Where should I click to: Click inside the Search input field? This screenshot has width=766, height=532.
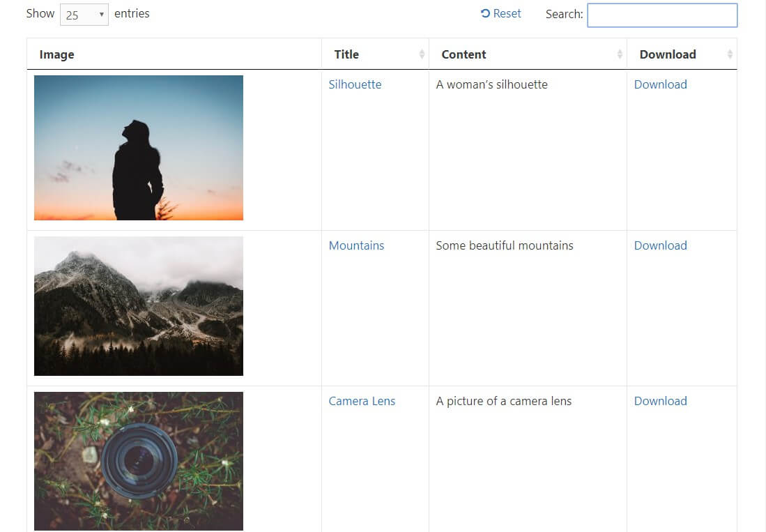point(661,15)
